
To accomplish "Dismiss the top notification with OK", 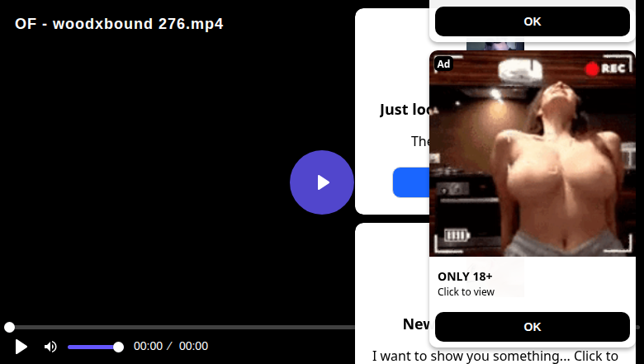I will pyautogui.click(x=533, y=21).
